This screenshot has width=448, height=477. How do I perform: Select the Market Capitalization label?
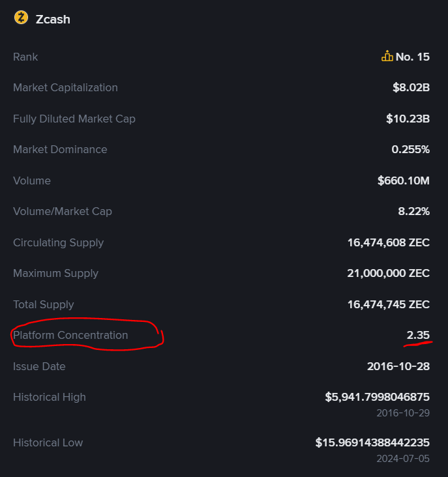coord(65,87)
